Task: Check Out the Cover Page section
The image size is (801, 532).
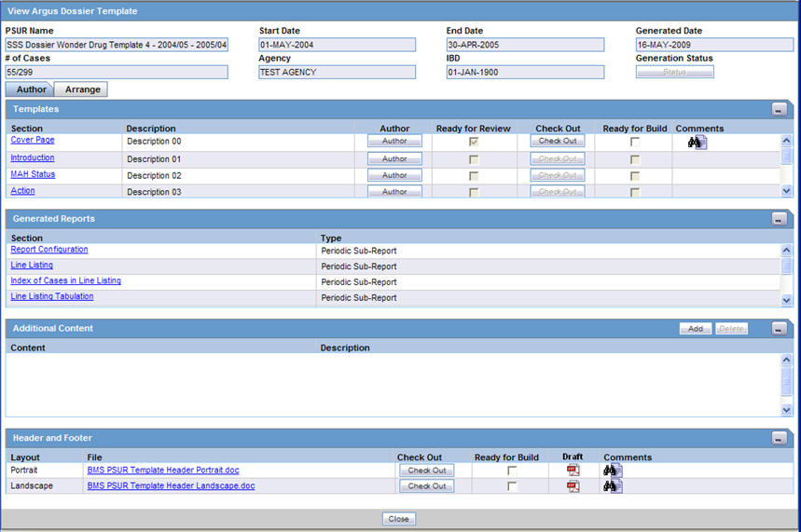Action: [558, 141]
